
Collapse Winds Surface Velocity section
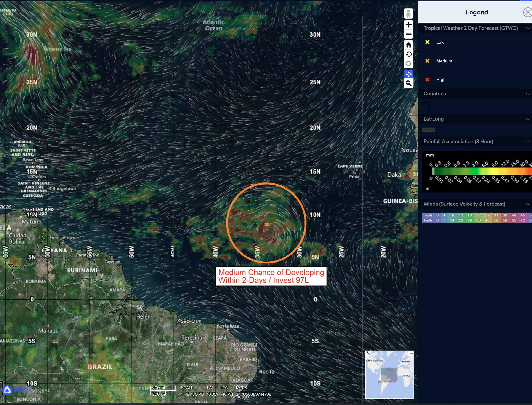tap(528, 204)
